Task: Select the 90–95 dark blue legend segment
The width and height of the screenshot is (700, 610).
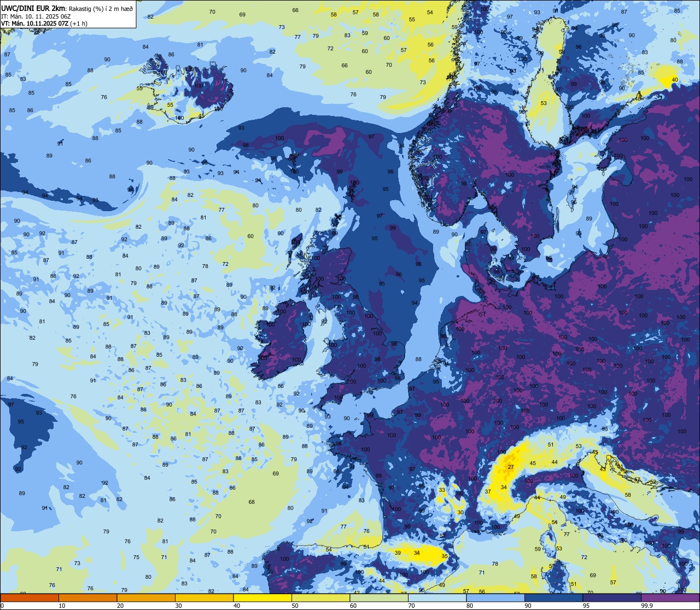Action: 553,597
